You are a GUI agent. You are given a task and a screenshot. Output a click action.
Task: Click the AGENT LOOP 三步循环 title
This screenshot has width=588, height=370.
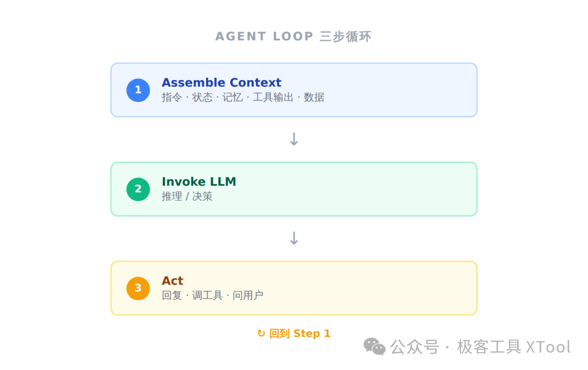coord(293,36)
